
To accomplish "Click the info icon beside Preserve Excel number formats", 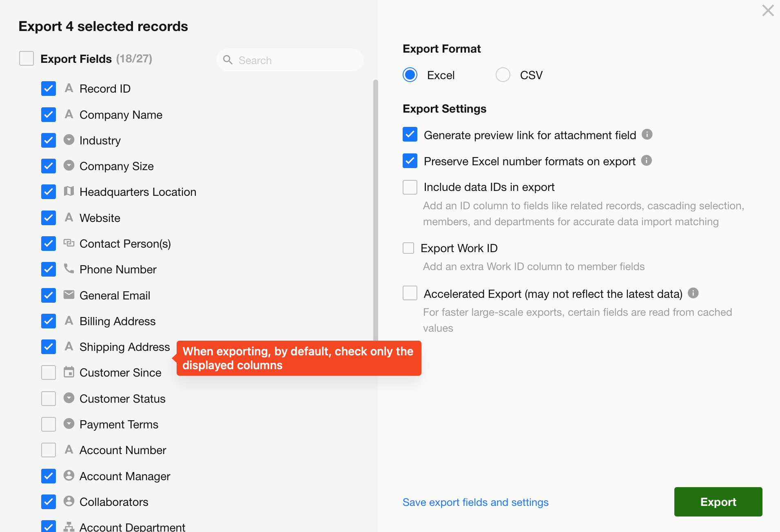I will coord(646,160).
